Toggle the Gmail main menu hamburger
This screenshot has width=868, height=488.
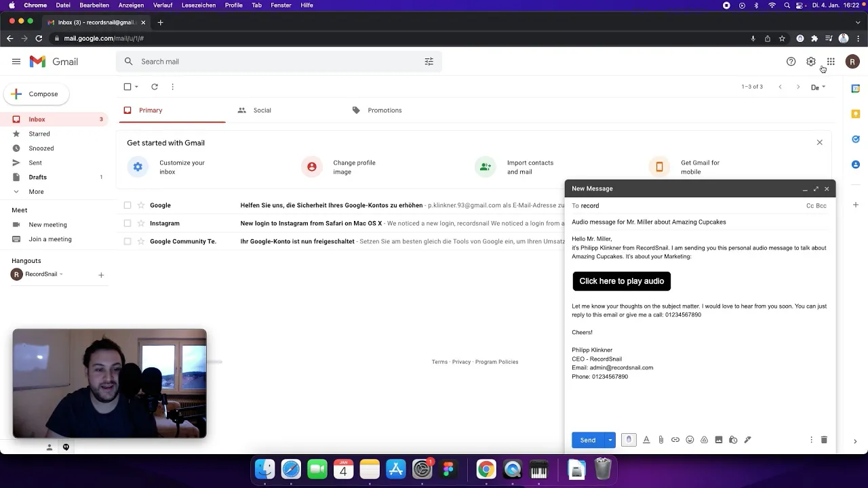[x=16, y=62]
